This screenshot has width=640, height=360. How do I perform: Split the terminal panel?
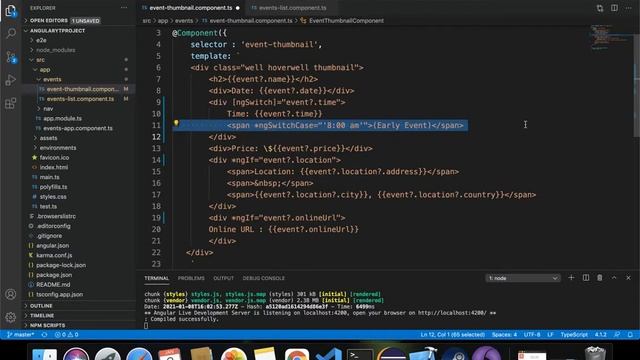coord(586,278)
